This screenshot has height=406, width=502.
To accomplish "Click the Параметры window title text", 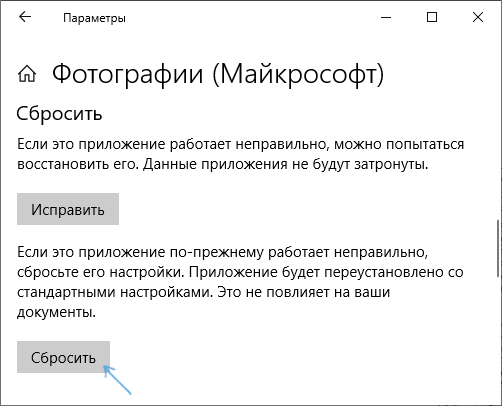I will point(94,18).
